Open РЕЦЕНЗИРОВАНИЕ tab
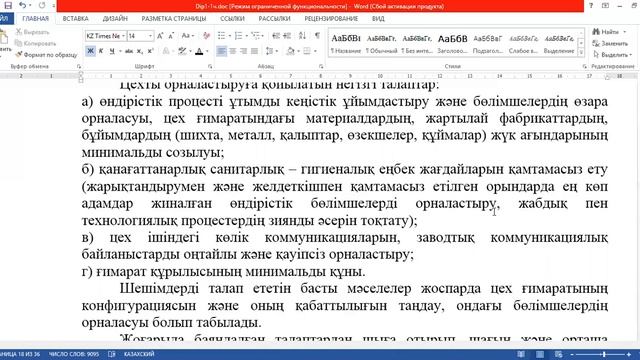The image size is (640, 360). (331, 19)
